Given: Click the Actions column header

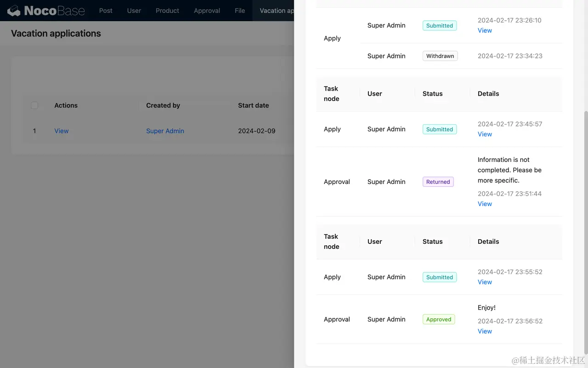Looking at the screenshot, I should click(x=66, y=105).
